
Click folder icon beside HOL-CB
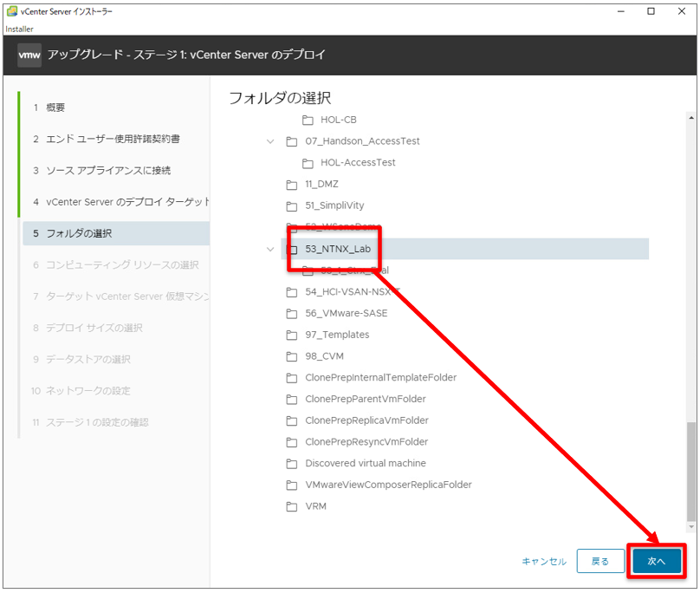308,120
